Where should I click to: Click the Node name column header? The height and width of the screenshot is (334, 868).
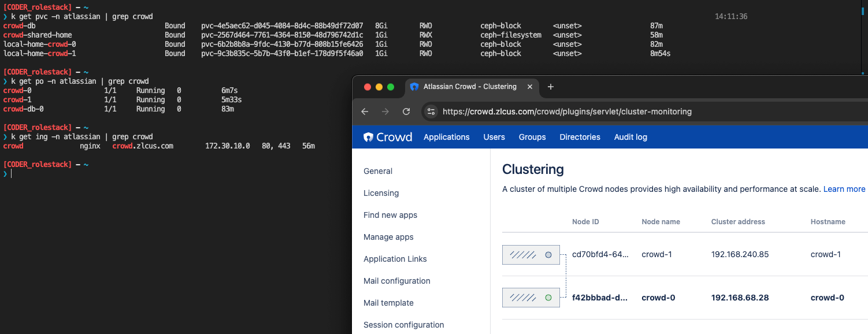(x=661, y=222)
